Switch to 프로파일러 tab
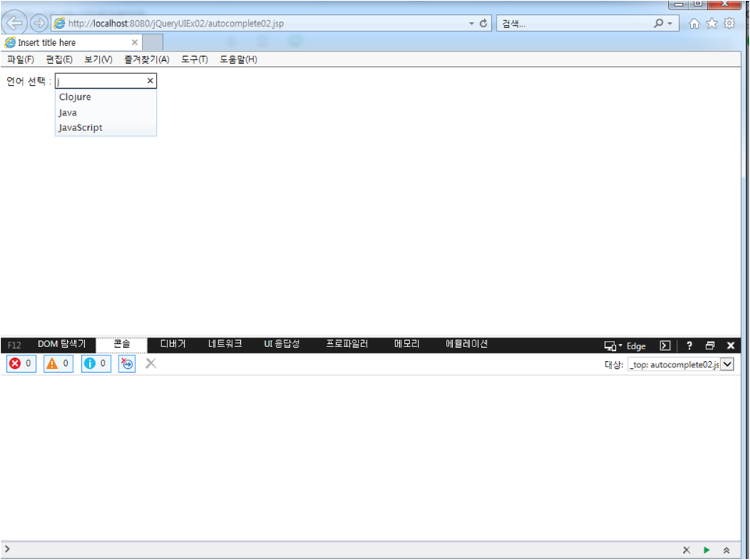Viewport: 750px width, 560px height. (347, 344)
